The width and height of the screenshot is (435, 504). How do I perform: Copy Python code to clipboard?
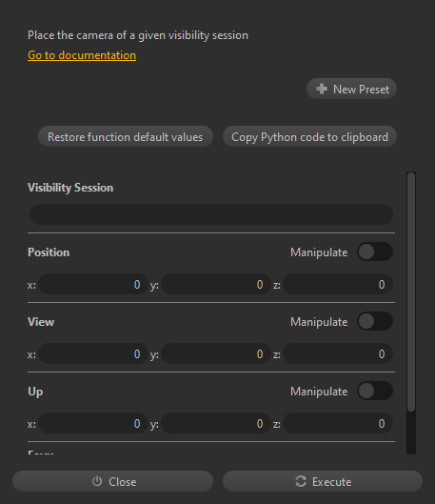pos(309,136)
